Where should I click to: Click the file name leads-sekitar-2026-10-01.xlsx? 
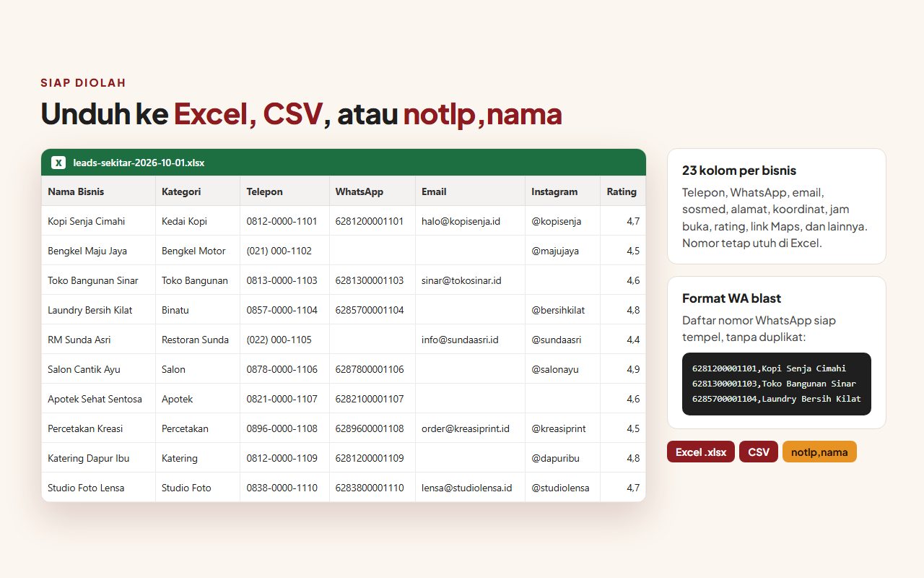(x=139, y=163)
